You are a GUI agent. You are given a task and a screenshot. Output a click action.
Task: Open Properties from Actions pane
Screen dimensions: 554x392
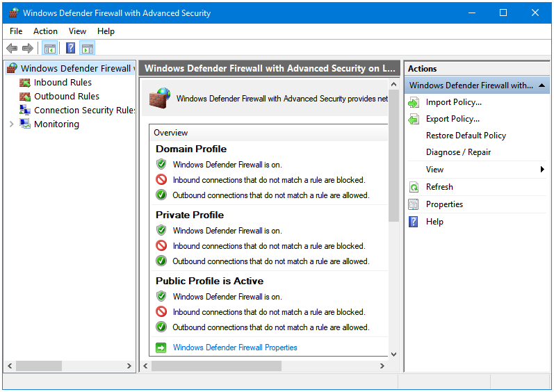pos(444,204)
